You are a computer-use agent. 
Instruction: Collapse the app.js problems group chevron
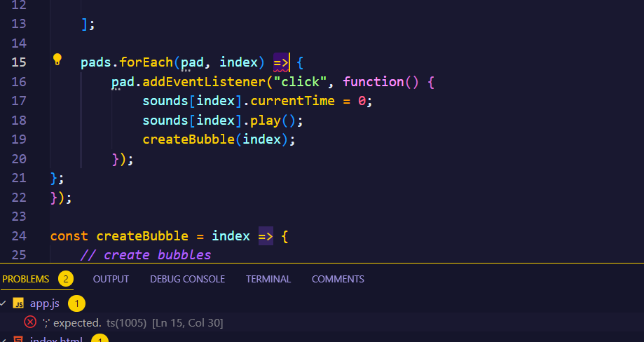[4, 303]
